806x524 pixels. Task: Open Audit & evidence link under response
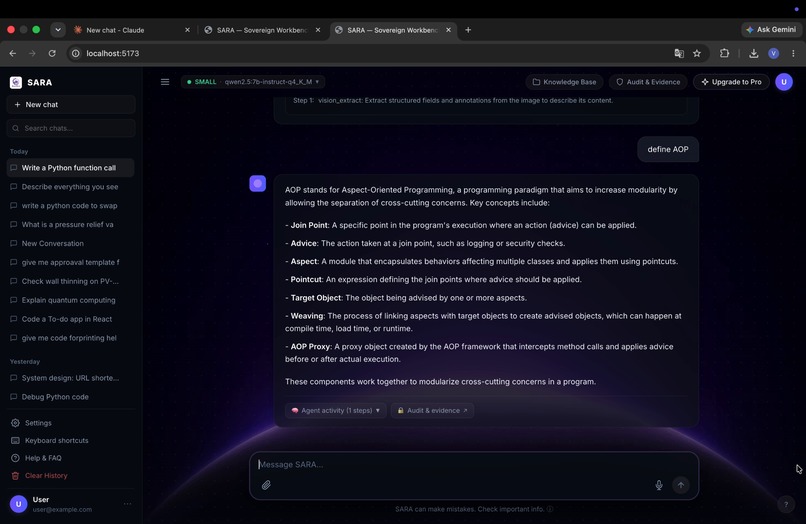[x=432, y=410]
